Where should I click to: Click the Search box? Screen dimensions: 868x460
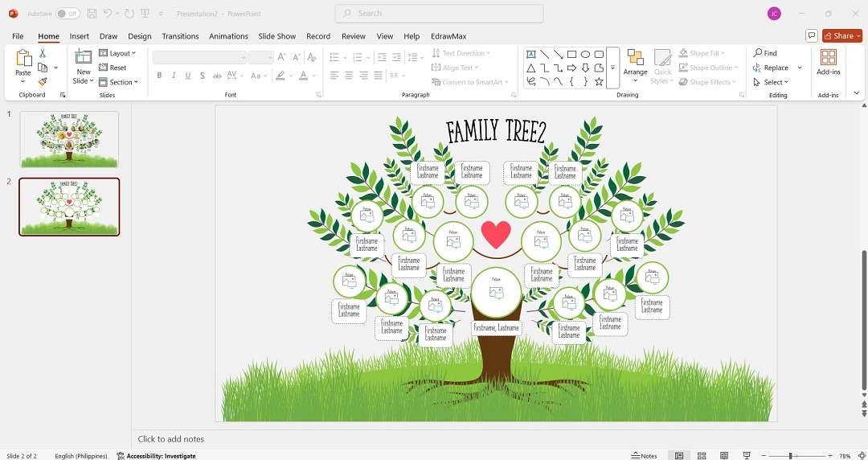439,14
